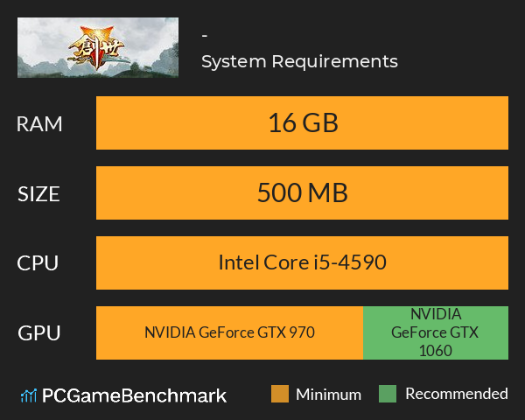Click the golden game logo emblem

96,49
